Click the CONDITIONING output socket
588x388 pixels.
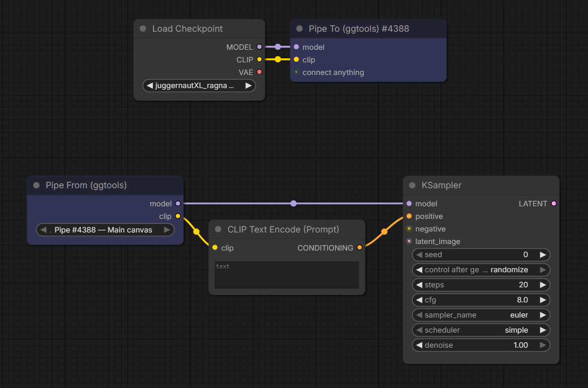coord(360,248)
